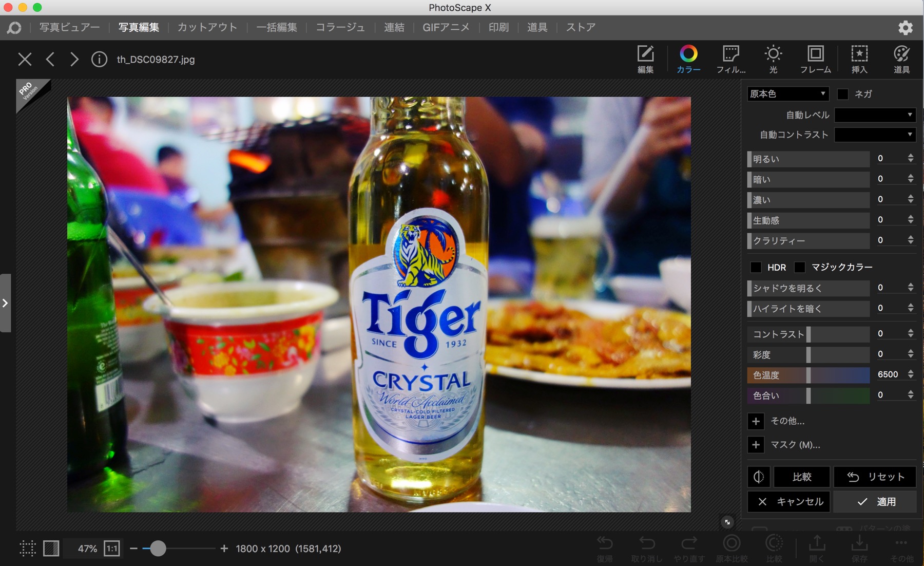Screen dimensions: 924x566
Task: Click the 比較 compare button
Action: pos(801,477)
